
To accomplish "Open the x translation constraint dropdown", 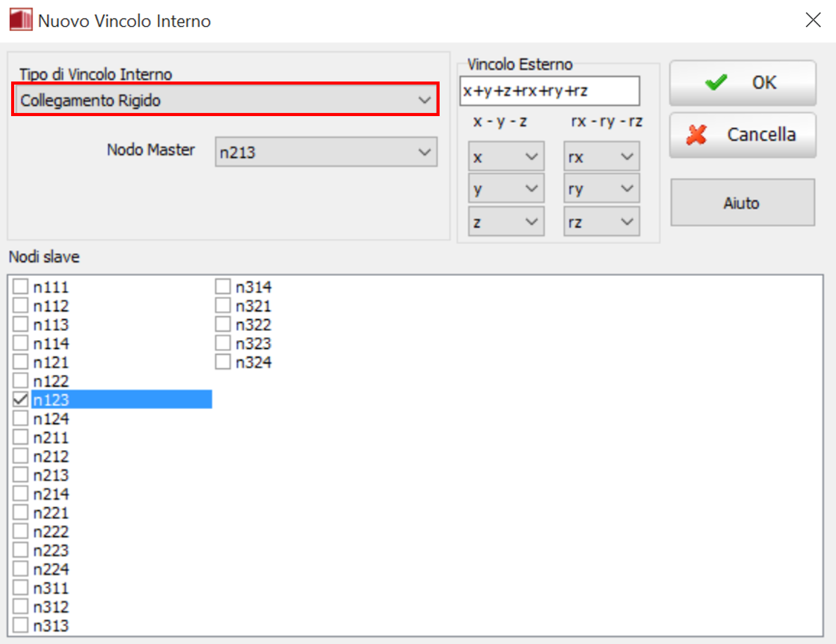I will [x=506, y=157].
